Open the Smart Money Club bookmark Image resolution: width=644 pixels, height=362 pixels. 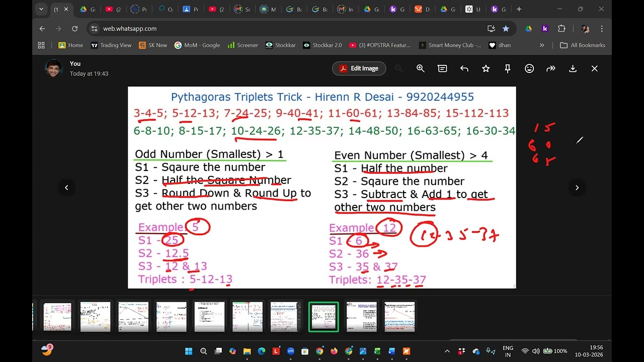tap(450, 45)
